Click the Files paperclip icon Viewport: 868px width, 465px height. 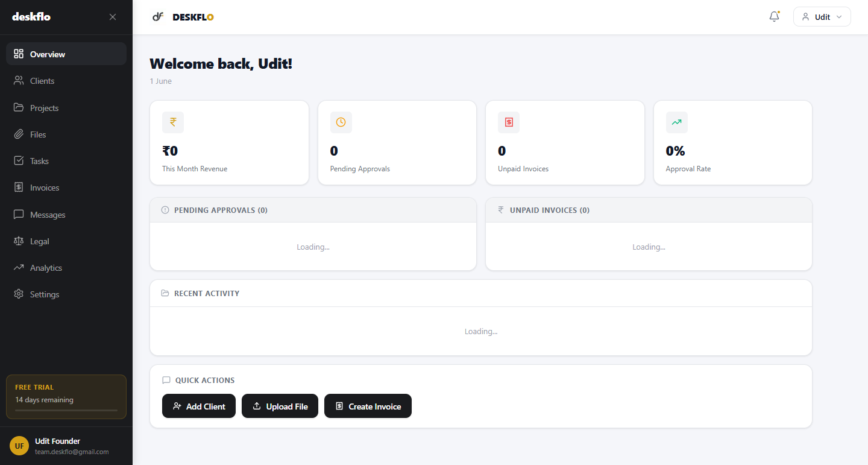tap(19, 134)
